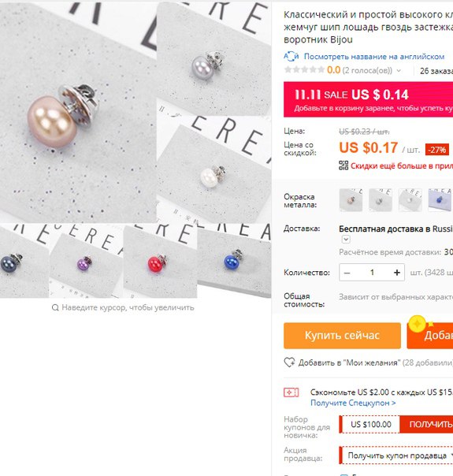The width and height of the screenshot is (453, 476).
Task: Open the seller coupon dropdown
Action: coord(396,456)
